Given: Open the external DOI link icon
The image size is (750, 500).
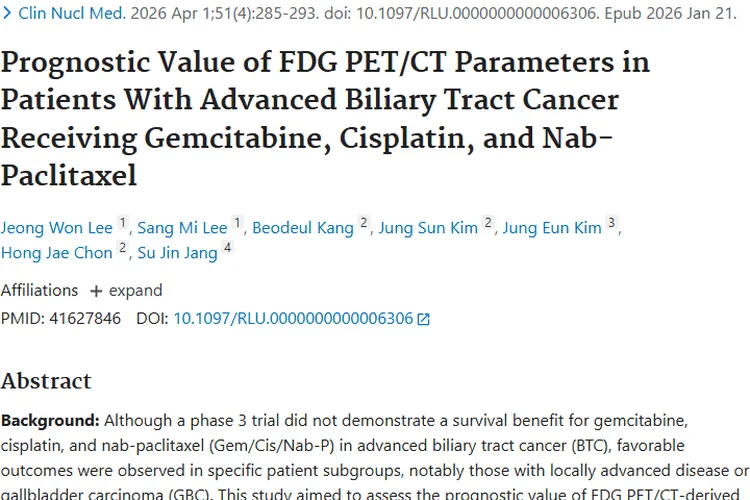Looking at the screenshot, I should pyautogui.click(x=423, y=319).
